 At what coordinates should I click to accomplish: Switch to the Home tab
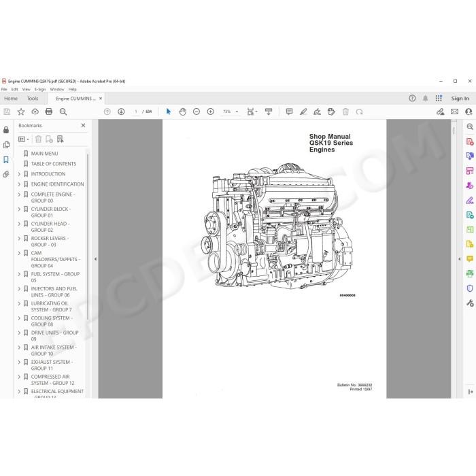coord(11,99)
